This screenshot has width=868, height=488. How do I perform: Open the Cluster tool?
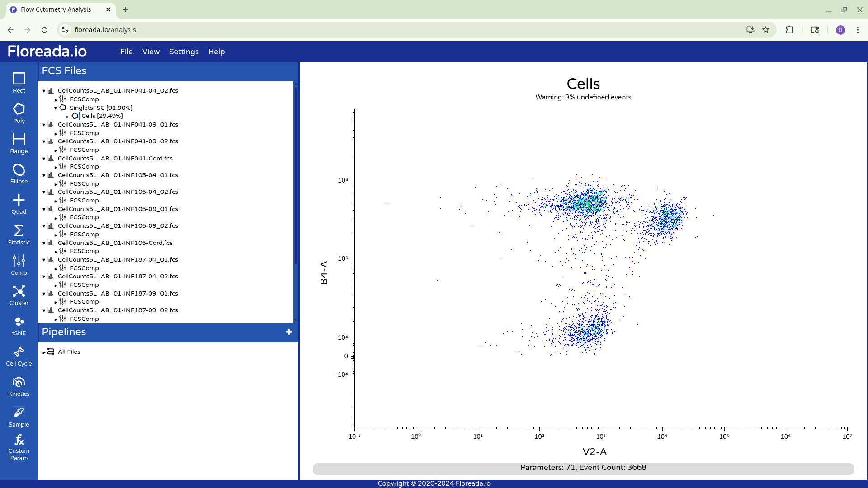(x=19, y=295)
